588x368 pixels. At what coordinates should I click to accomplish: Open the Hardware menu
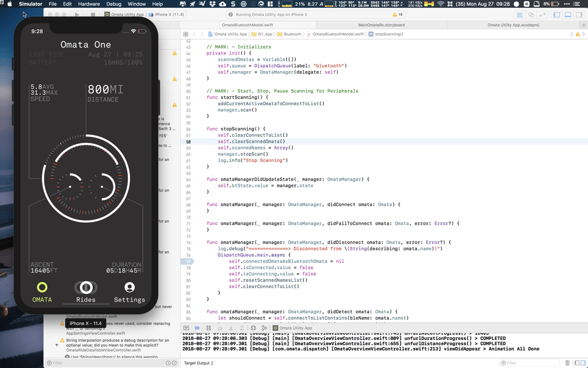[x=89, y=4]
